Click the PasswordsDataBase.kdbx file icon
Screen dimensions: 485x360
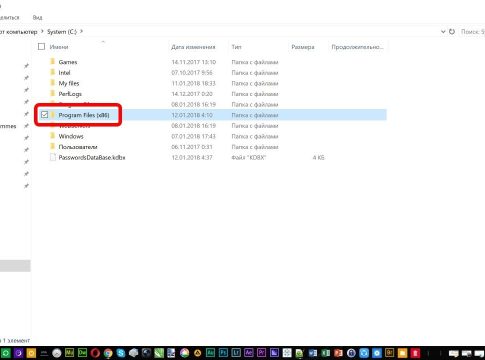[x=52, y=157]
